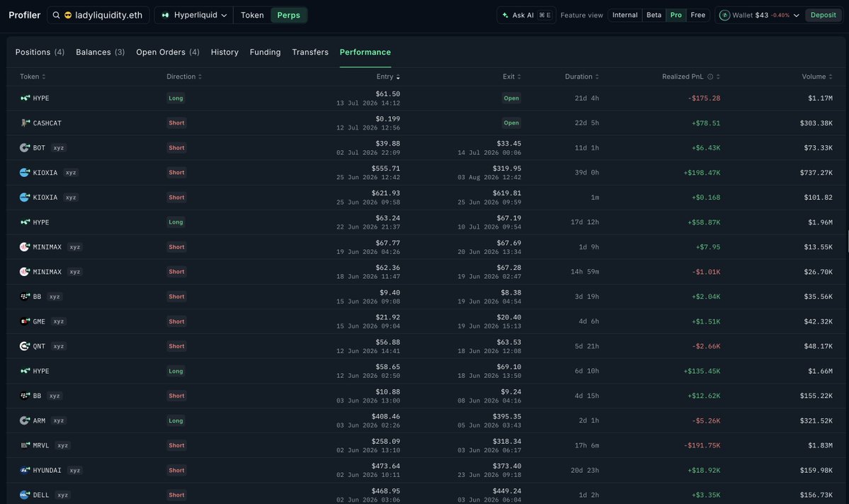Sort table by Entry column
Viewport: 849px width, 504px height.
coord(388,76)
